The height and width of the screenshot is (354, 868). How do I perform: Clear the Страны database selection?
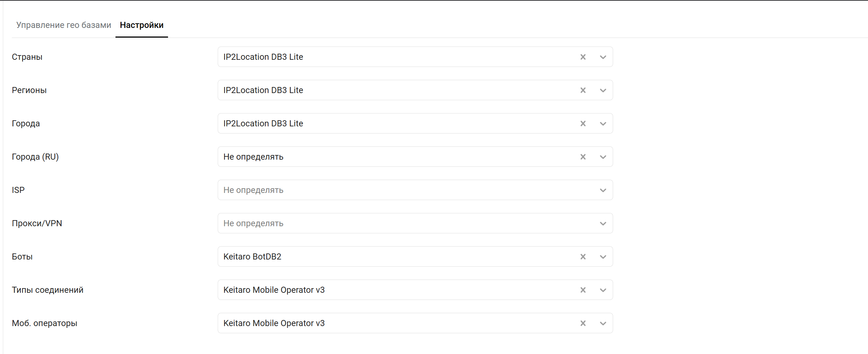tap(583, 57)
